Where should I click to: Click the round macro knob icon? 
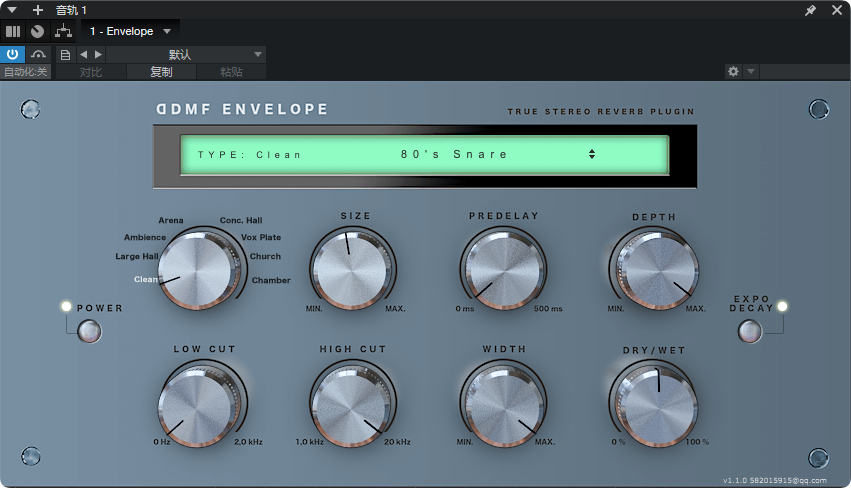click(37, 31)
